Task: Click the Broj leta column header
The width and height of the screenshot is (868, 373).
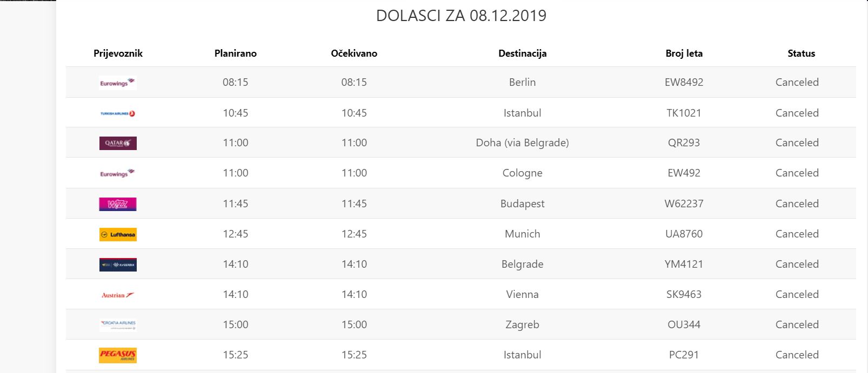Action: 684,53
